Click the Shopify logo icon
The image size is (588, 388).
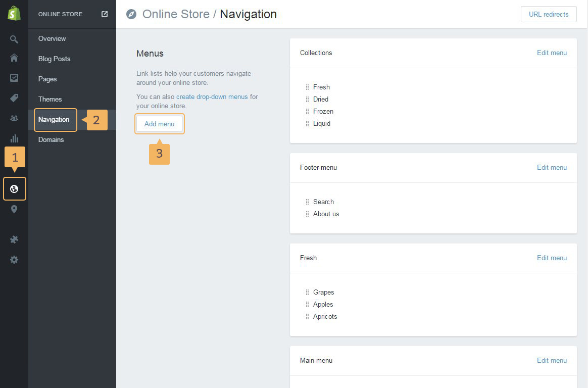[14, 14]
